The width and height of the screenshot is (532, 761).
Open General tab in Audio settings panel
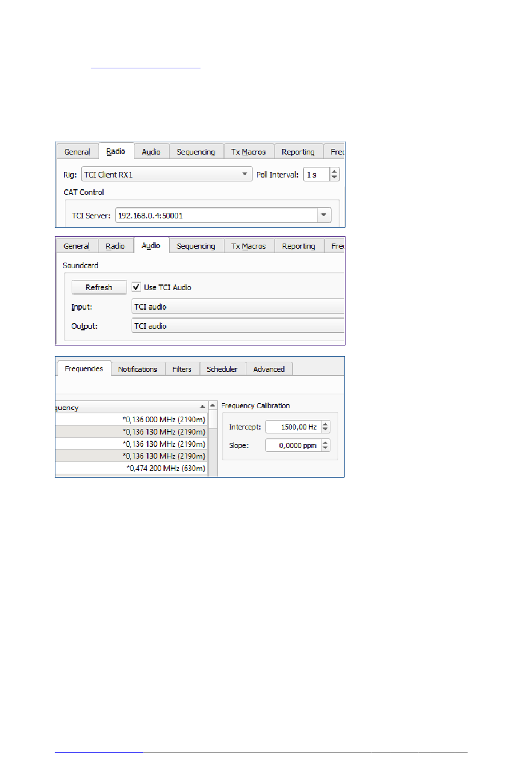click(x=77, y=246)
